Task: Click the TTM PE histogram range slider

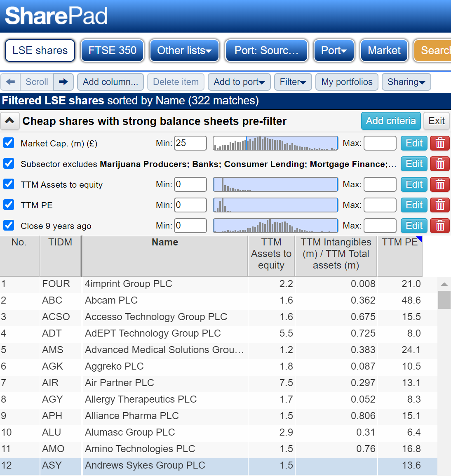Action: [275, 205]
